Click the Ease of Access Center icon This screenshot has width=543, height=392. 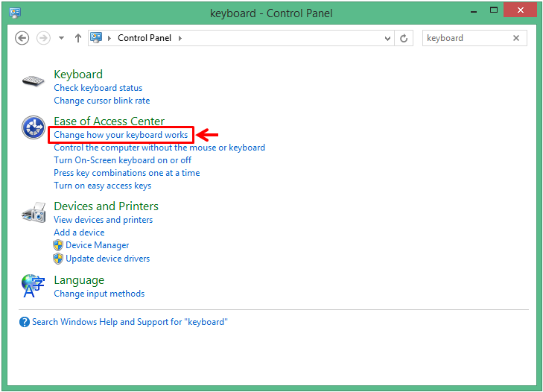[x=34, y=127]
